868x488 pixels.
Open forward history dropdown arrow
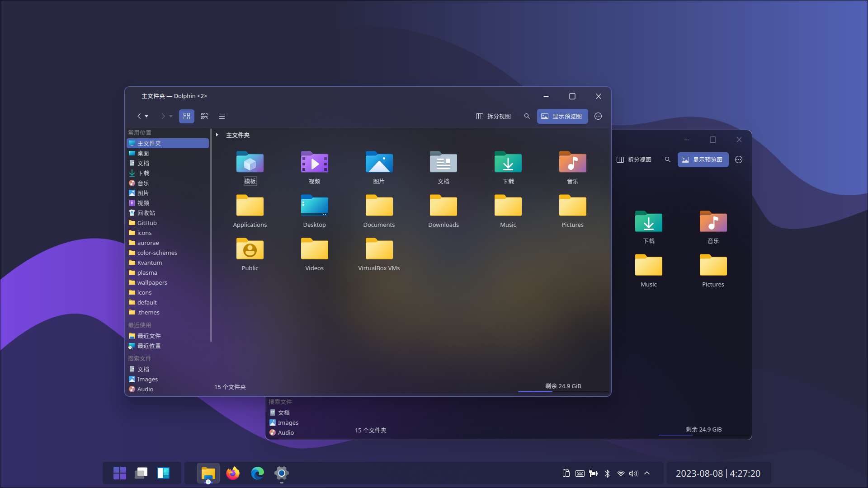click(171, 117)
